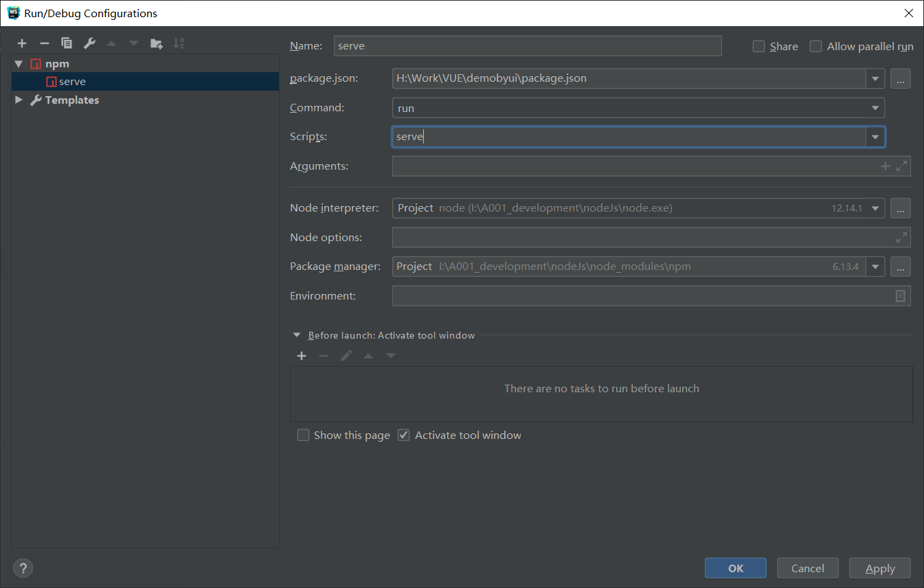The image size is (924, 588).
Task: Insert macro via plus icon in Arguments
Action: tap(886, 166)
